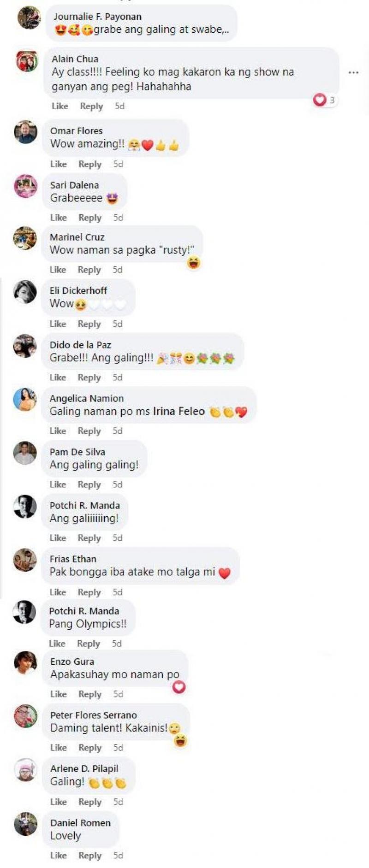Click Angelica Namion's avatar

(25, 399)
